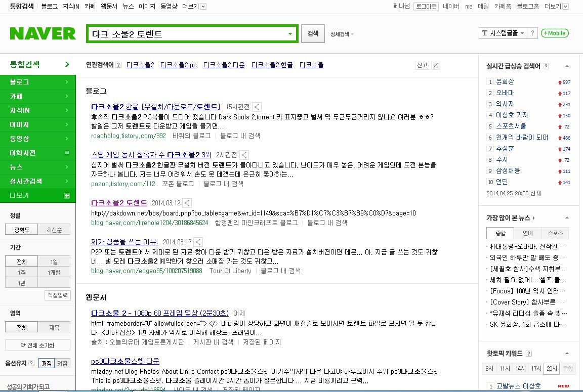Open related search 다크소울2 pc

[x=179, y=65]
